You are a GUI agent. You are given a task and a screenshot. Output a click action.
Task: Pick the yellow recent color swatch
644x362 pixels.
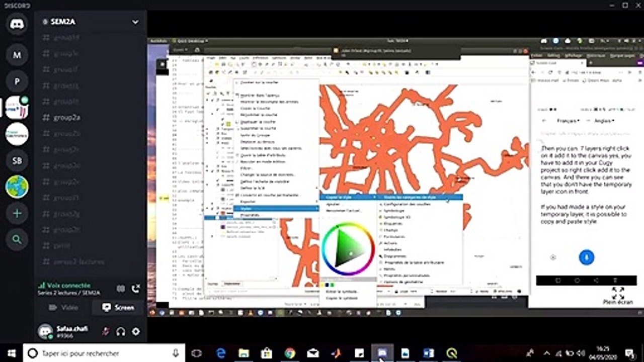(324, 285)
